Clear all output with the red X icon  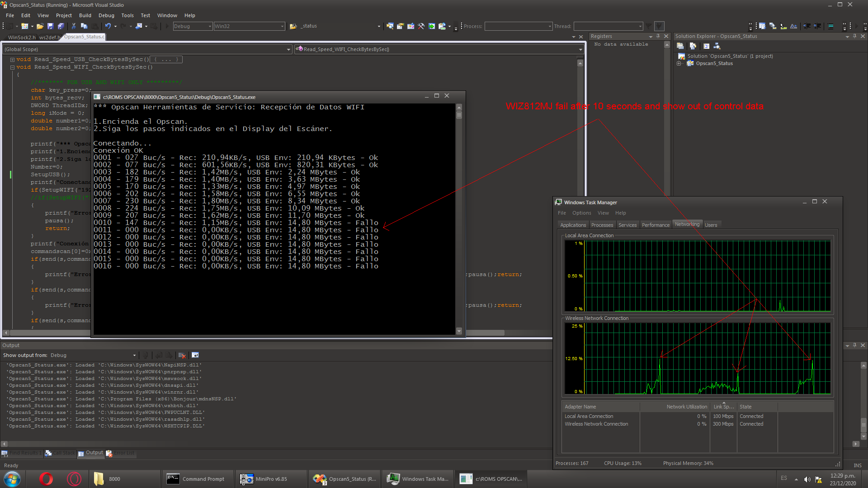pos(182,355)
